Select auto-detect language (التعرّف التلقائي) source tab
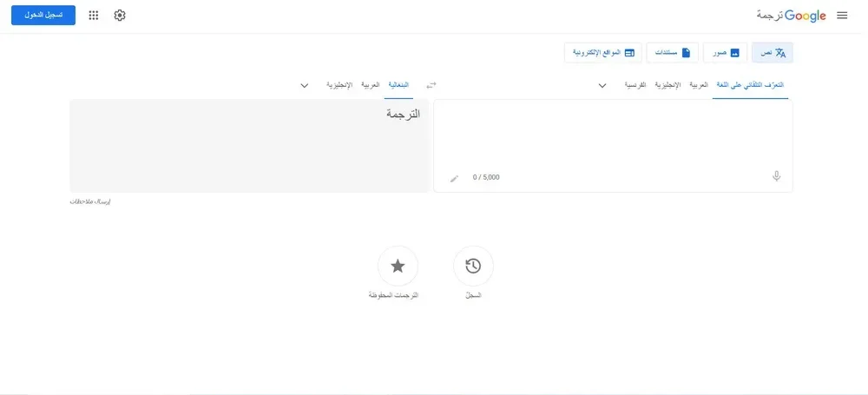 click(x=750, y=85)
